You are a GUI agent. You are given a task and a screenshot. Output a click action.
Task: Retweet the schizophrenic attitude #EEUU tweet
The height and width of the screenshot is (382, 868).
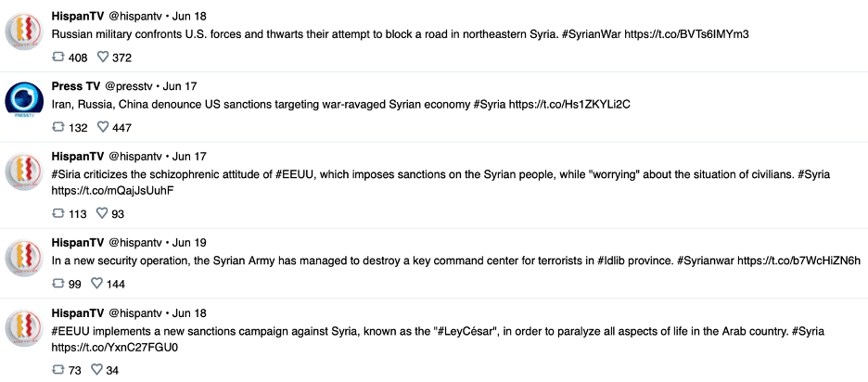(57, 212)
